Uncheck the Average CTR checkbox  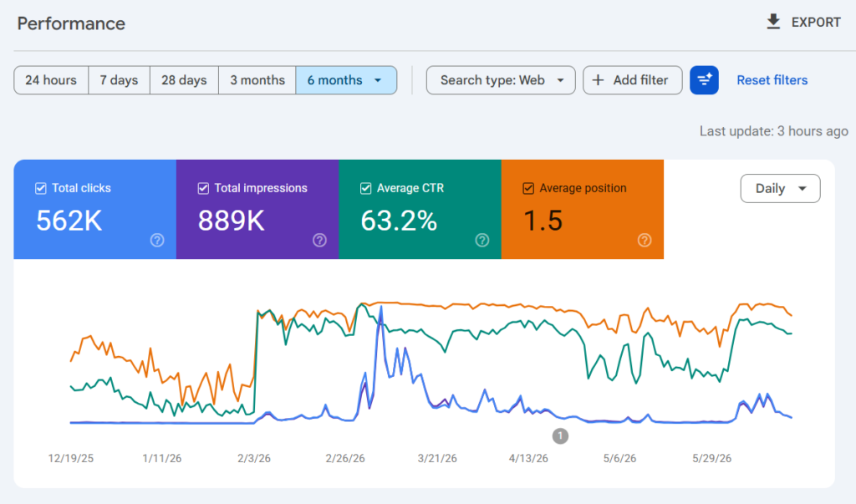366,188
